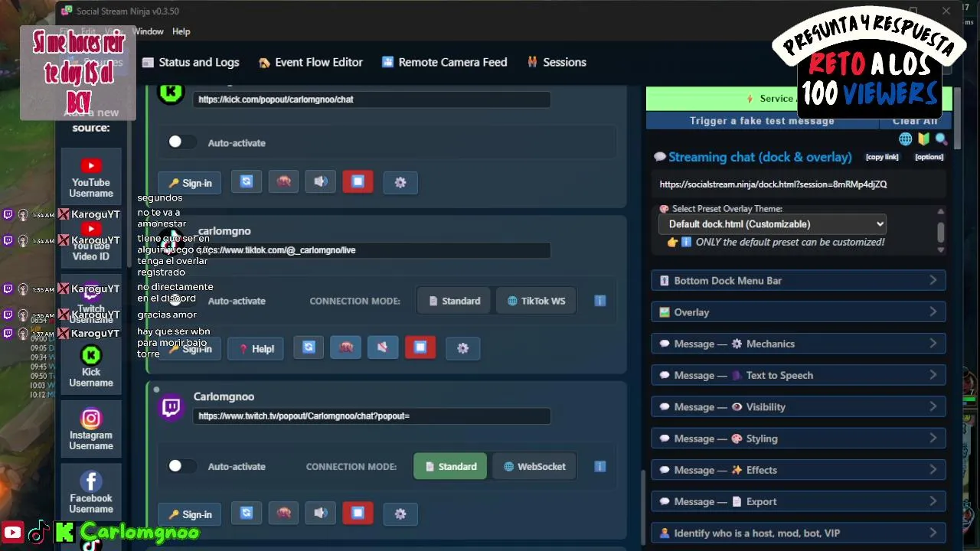The width and height of the screenshot is (980, 551).
Task: Reload the Kick chat source
Action: (247, 182)
